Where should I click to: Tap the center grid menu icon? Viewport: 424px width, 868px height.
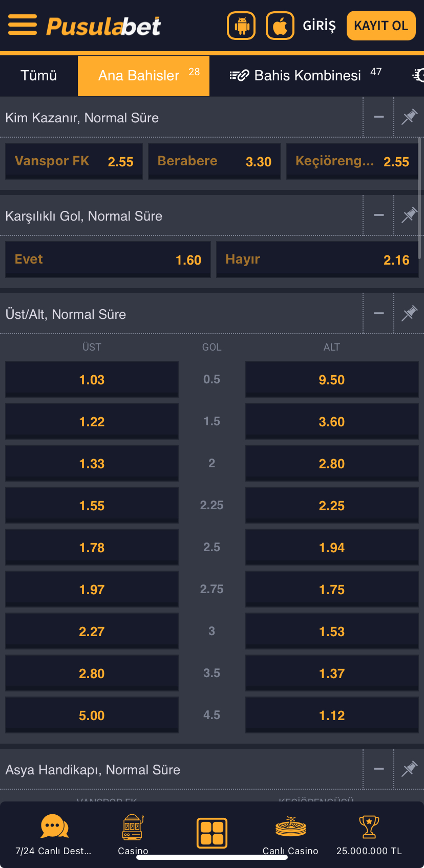pos(212,833)
